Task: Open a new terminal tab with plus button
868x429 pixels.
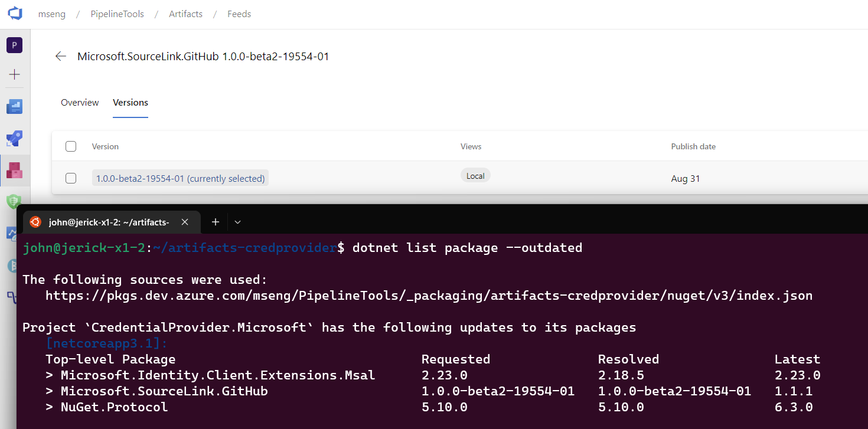Action: point(215,222)
